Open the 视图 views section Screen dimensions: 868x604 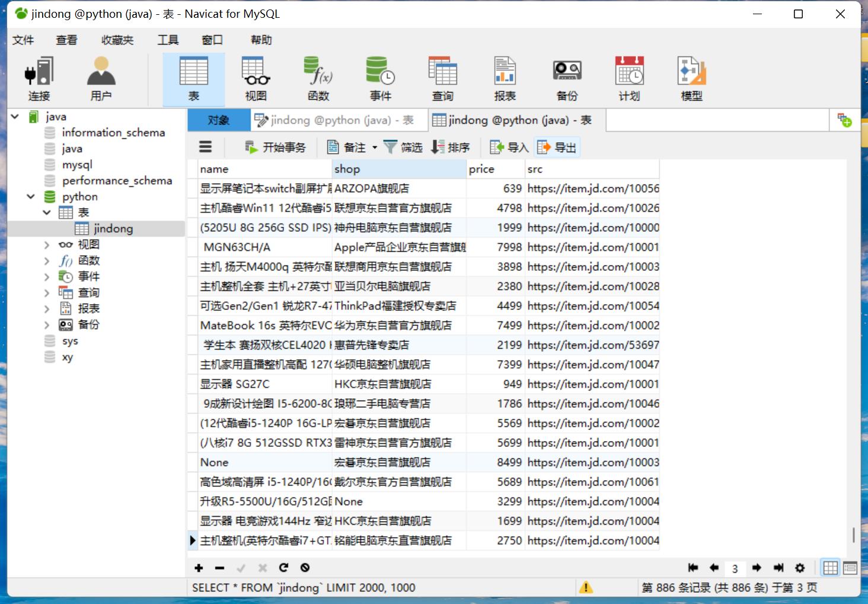point(256,79)
